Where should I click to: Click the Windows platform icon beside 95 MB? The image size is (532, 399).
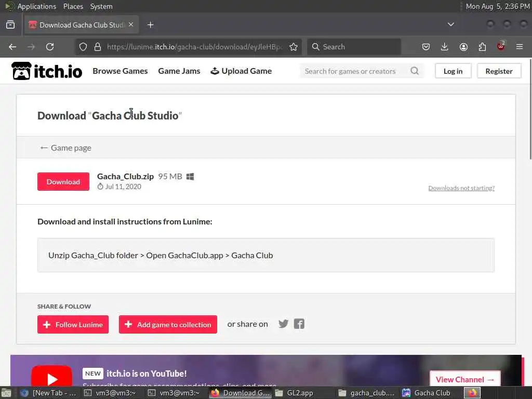(x=190, y=177)
